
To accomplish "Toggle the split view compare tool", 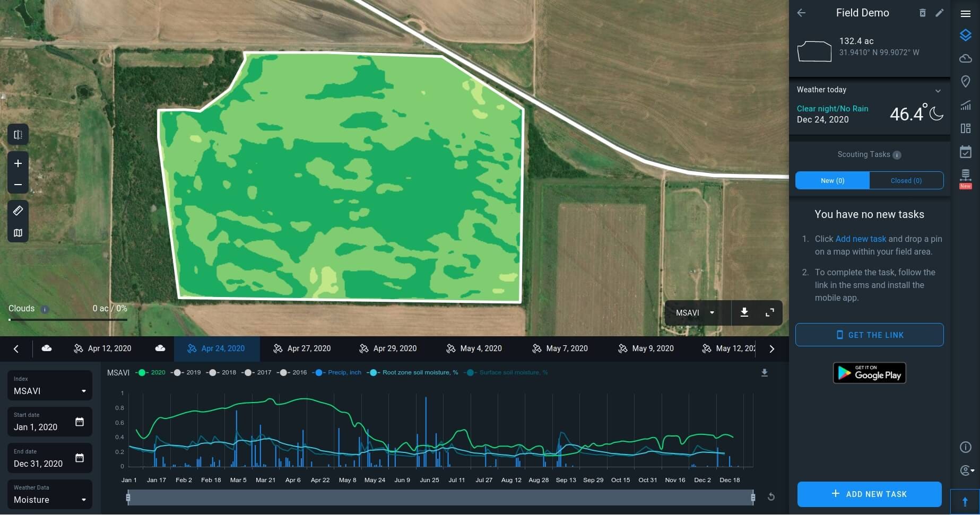I will (x=18, y=135).
